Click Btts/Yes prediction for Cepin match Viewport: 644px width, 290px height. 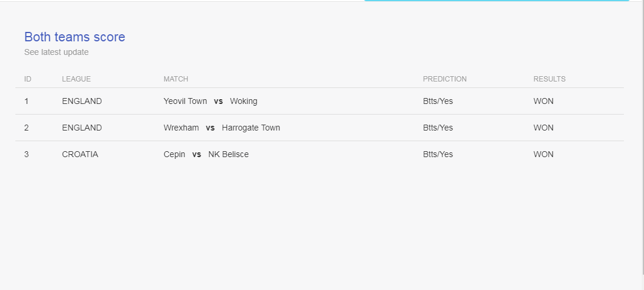[x=438, y=154]
